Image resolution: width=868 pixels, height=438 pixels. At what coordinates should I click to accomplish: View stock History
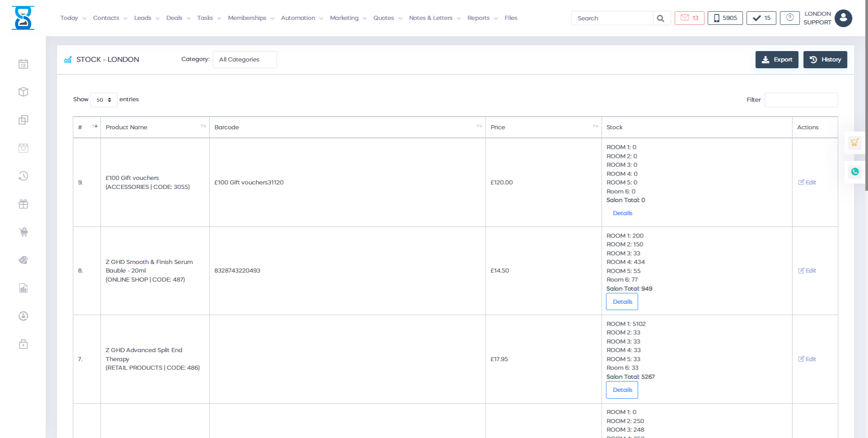pos(825,60)
